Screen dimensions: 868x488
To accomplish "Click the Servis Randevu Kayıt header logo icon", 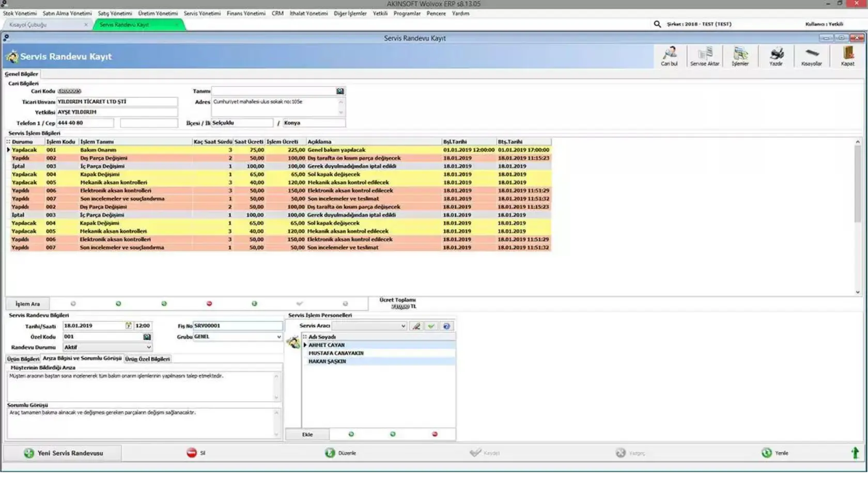I will 11,56.
